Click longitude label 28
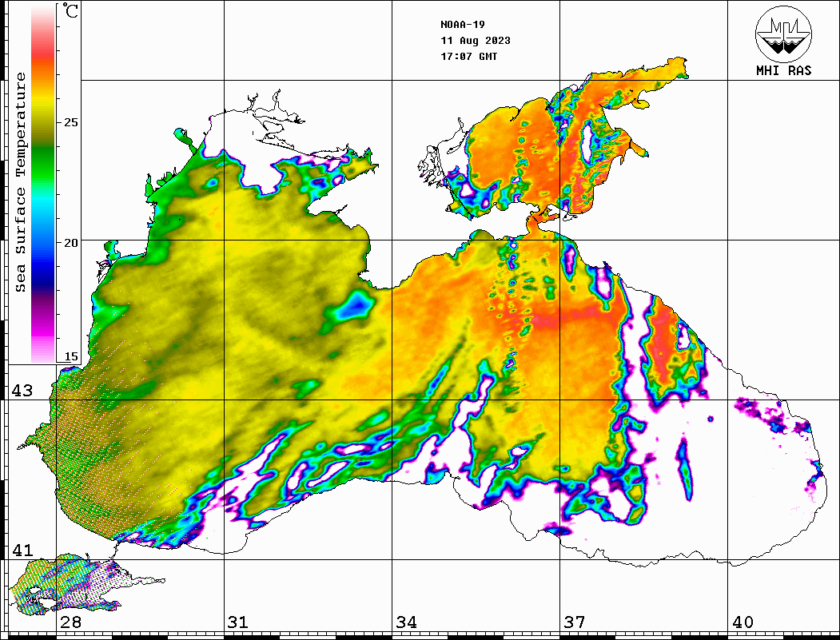The height and width of the screenshot is (640, 840). pyautogui.click(x=70, y=622)
